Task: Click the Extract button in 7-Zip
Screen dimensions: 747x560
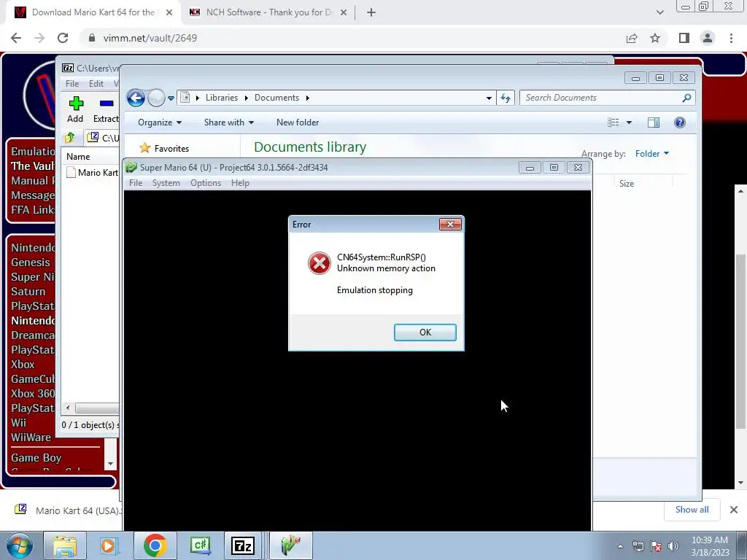Action: [106, 109]
